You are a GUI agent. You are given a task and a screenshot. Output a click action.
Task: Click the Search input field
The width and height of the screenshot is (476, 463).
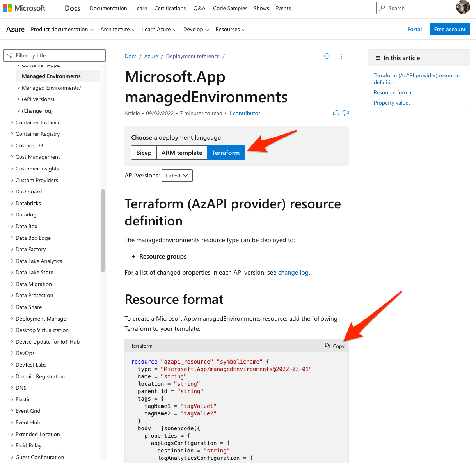[417, 8]
